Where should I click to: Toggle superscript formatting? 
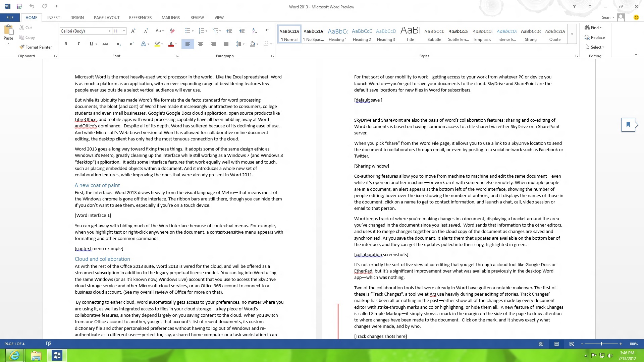click(x=131, y=44)
